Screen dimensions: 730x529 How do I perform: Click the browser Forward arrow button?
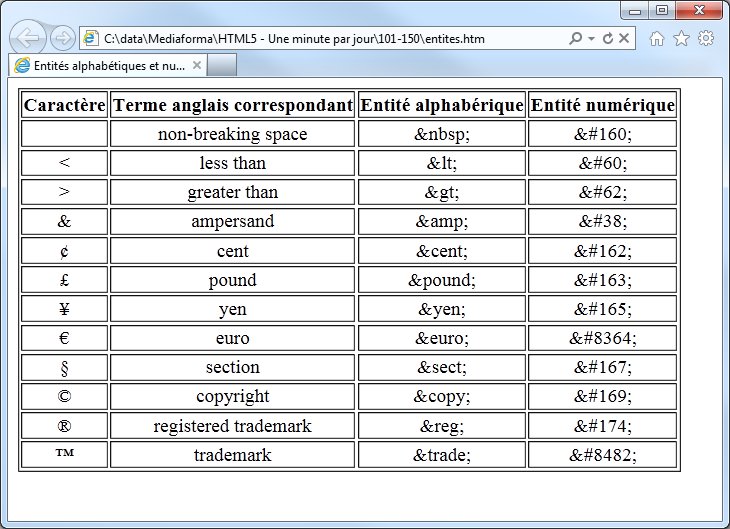pyautogui.click(x=62, y=39)
